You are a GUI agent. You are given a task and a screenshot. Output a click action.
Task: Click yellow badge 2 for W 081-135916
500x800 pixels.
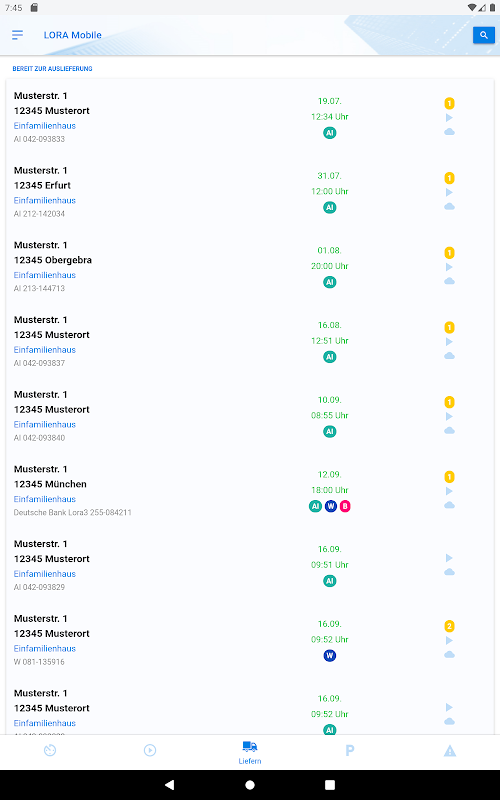(449, 626)
